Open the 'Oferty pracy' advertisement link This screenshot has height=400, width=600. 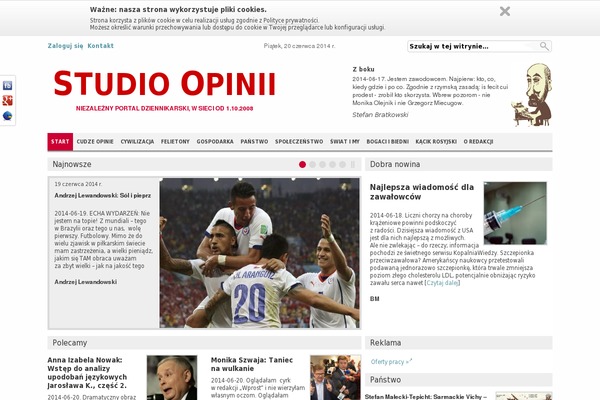tap(391, 361)
